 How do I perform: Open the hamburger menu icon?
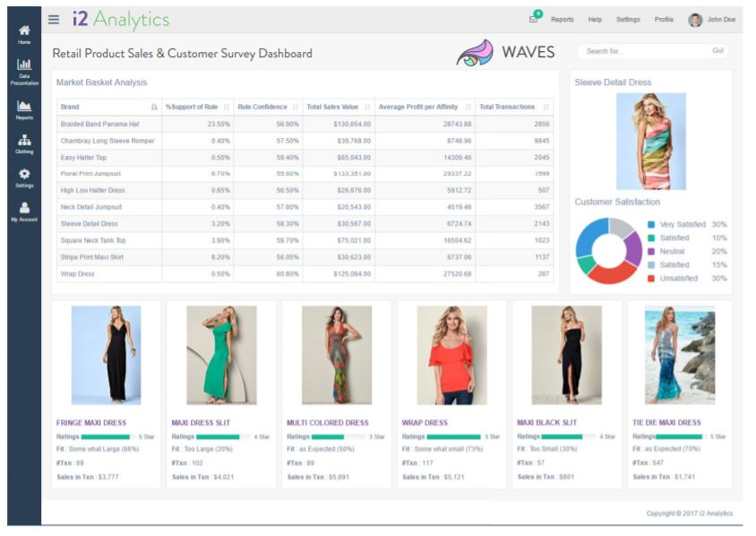pos(54,20)
